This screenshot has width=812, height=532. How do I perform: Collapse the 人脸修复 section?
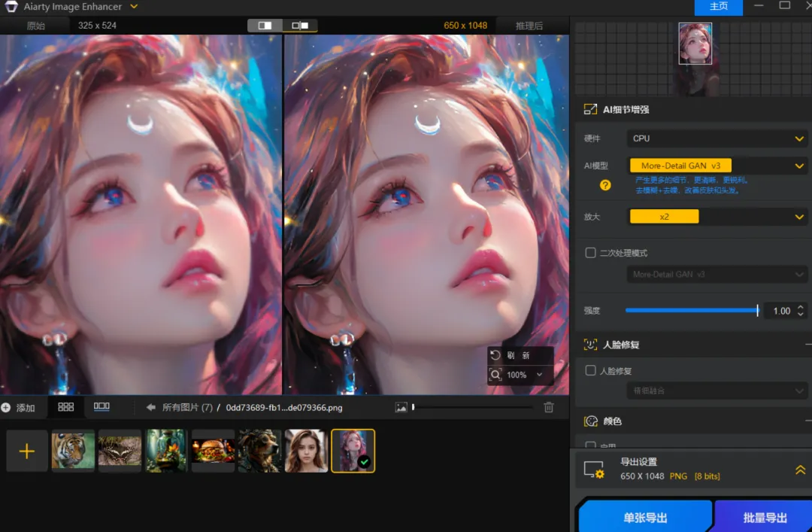(808, 345)
